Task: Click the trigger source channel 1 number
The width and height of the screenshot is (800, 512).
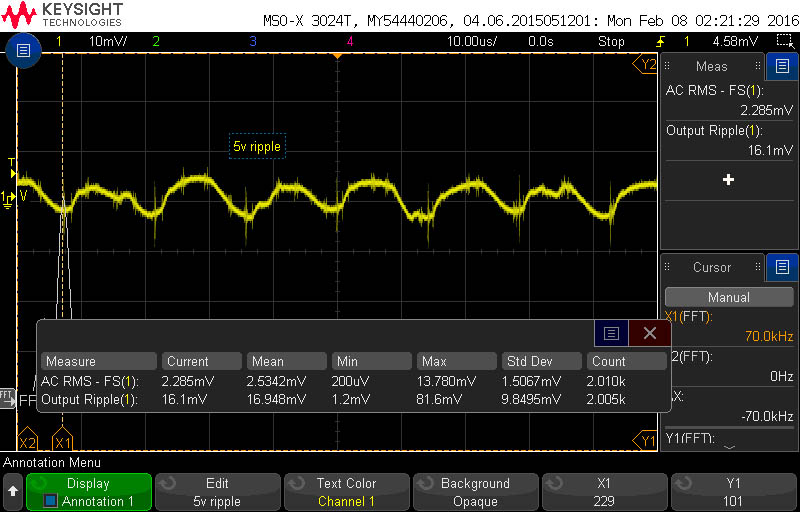Action: click(x=686, y=41)
